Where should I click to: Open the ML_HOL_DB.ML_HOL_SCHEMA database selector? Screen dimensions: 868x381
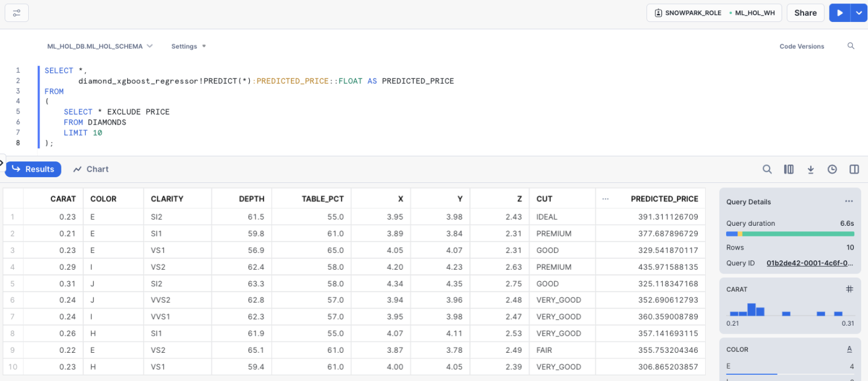pos(100,46)
